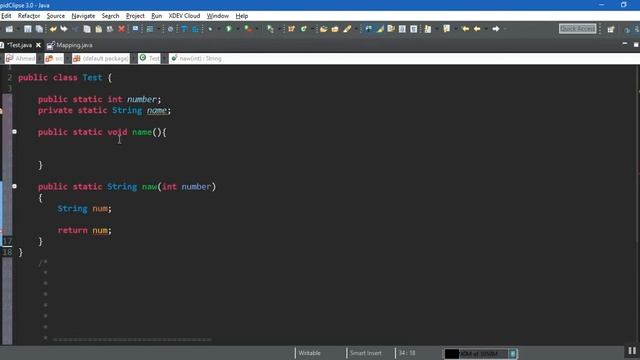Click the New wizard toolbar icon
Screen dimensions: 640x360
pyautogui.click(x=9, y=29)
